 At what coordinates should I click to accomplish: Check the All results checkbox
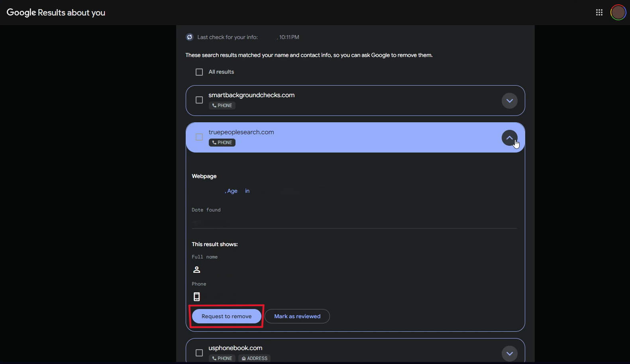click(199, 72)
